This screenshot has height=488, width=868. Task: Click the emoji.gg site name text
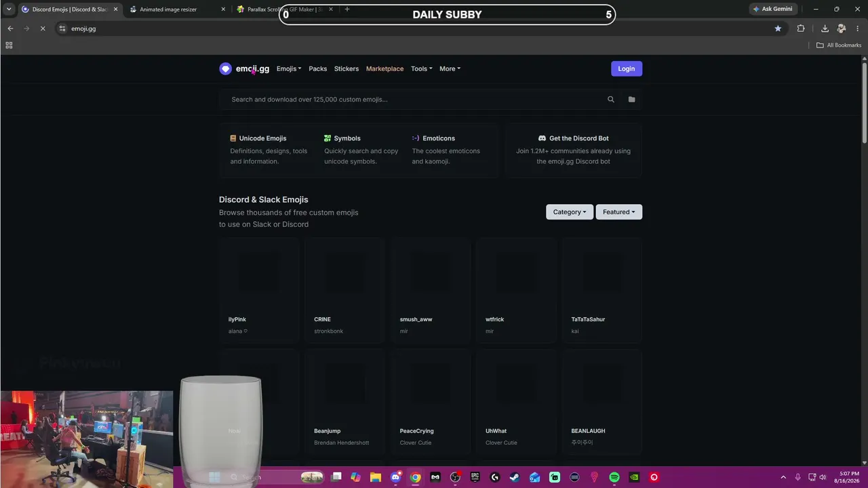252,68
